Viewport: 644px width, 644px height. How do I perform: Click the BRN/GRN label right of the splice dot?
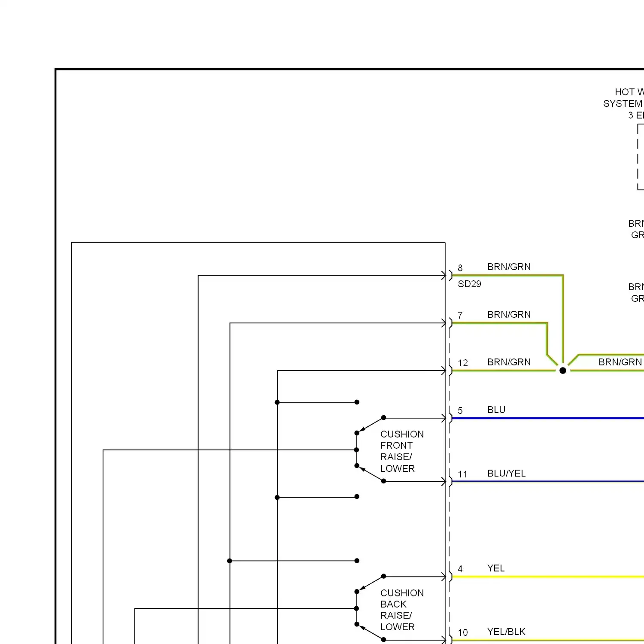click(x=620, y=362)
